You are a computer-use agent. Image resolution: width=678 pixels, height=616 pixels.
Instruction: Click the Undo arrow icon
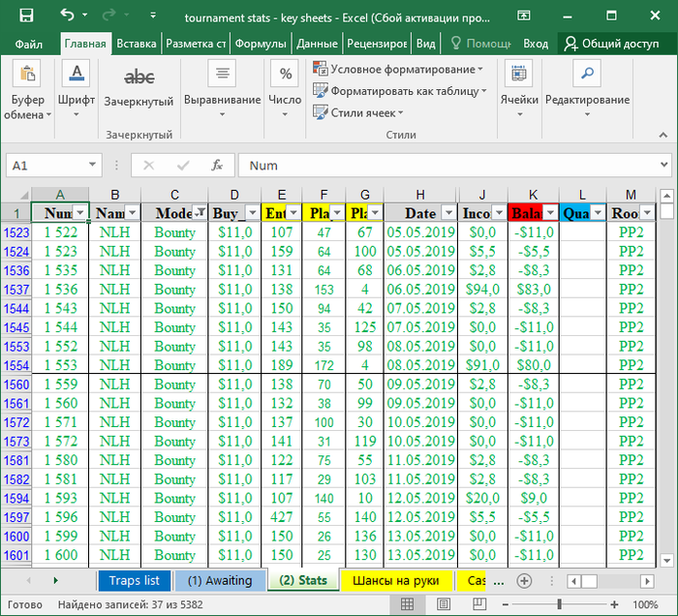[x=67, y=15]
